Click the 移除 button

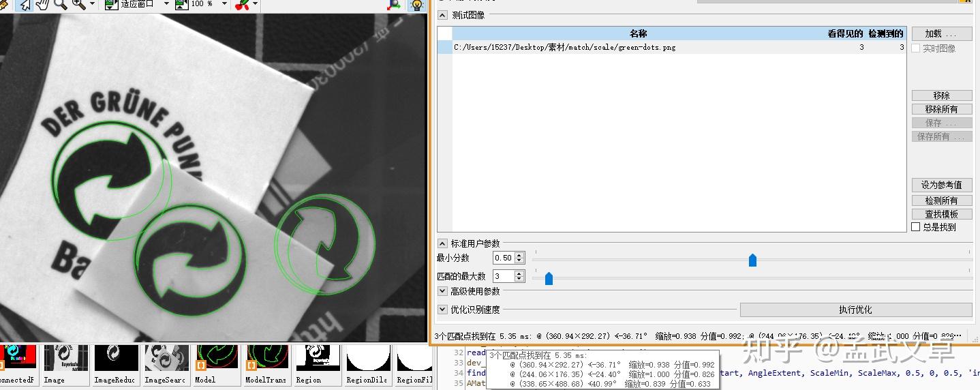(942, 95)
